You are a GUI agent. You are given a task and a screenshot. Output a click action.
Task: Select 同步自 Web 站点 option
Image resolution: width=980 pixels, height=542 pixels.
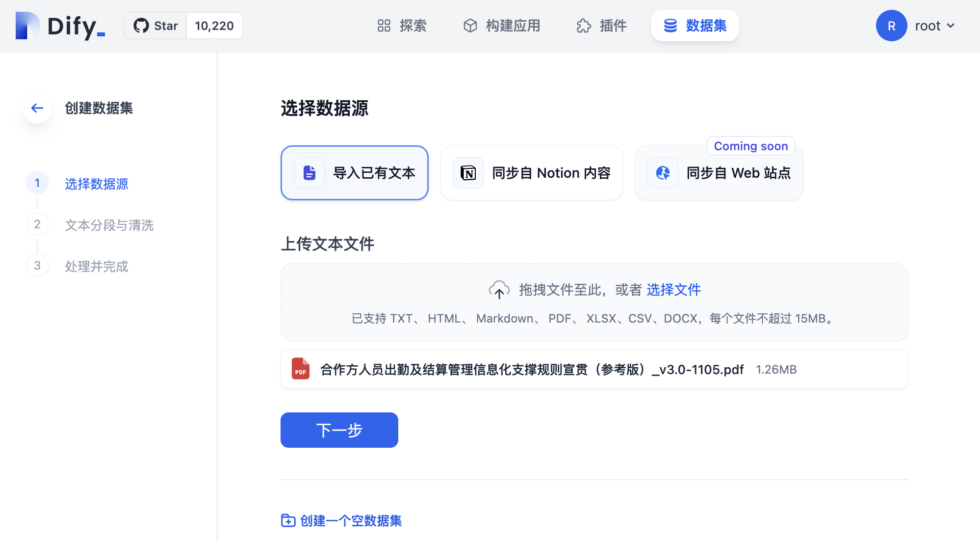pyautogui.click(x=719, y=173)
